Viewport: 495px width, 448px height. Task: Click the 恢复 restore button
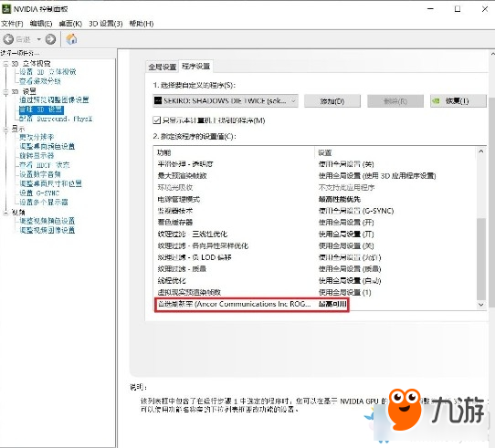click(458, 101)
